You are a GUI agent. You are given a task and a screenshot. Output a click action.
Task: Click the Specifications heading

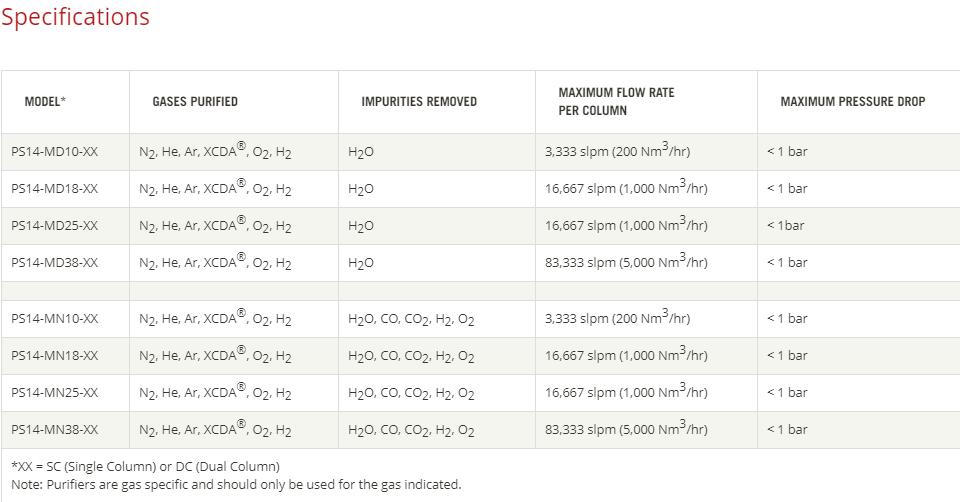(x=75, y=17)
